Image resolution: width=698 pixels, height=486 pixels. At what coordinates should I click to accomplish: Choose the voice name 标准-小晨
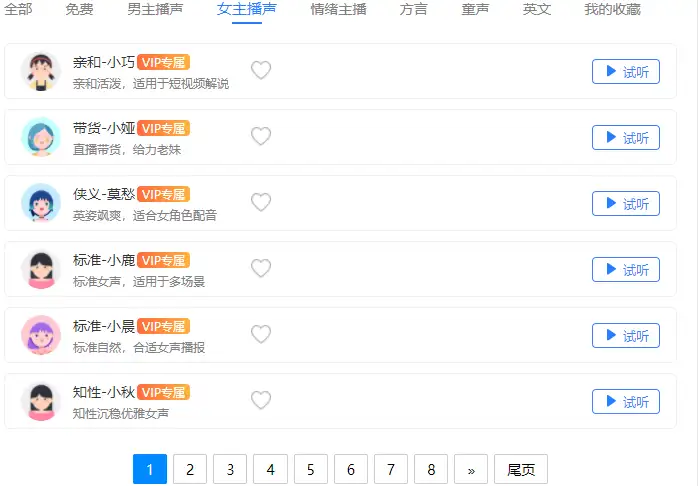[x=104, y=326]
